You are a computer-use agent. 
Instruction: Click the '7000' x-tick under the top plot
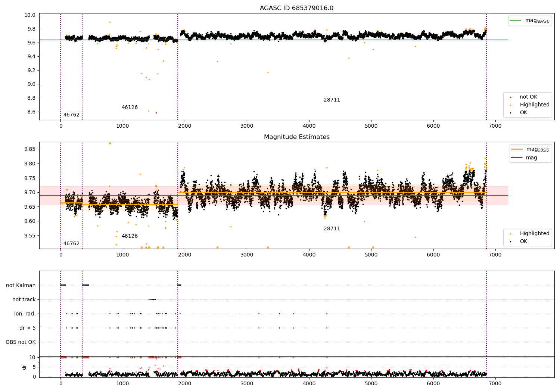click(495, 126)
